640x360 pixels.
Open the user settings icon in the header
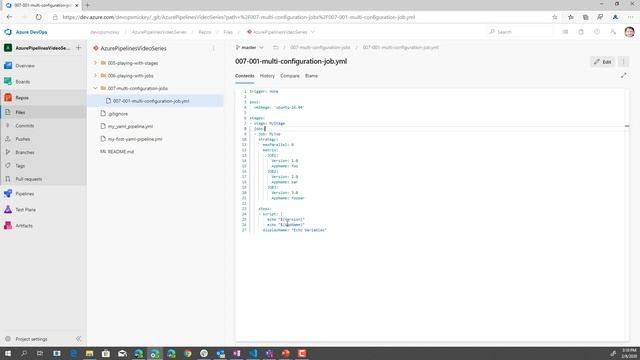pos(613,32)
